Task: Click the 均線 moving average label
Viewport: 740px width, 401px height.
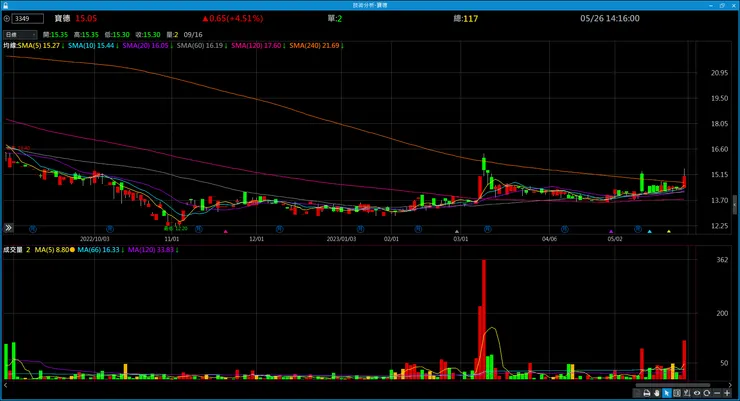Action: coord(10,46)
